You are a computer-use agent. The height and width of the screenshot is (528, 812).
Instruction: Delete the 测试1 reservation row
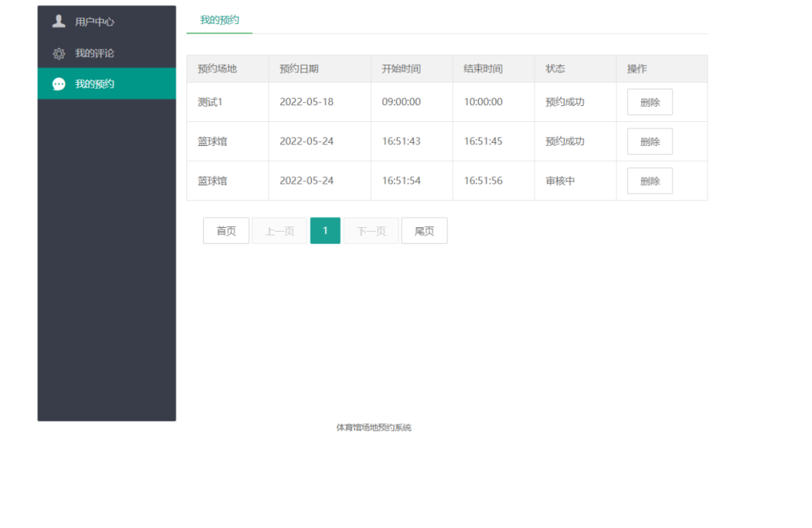pyautogui.click(x=650, y=102)
